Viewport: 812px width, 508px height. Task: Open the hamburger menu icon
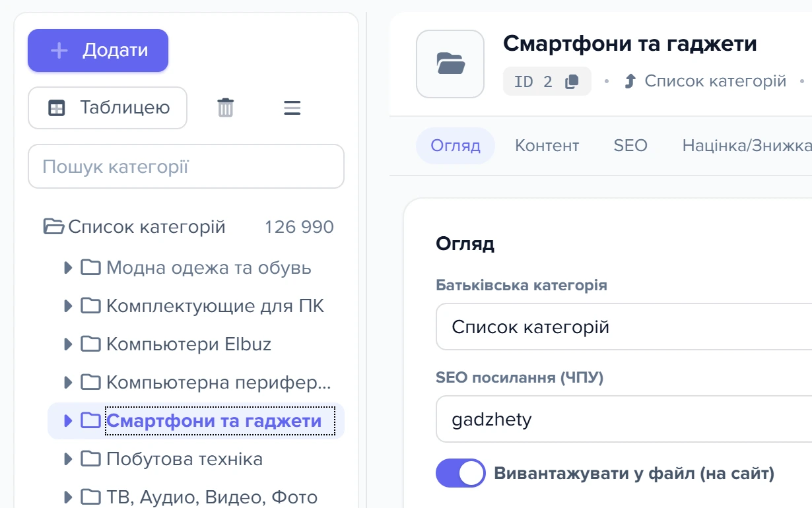pos(292,108)
